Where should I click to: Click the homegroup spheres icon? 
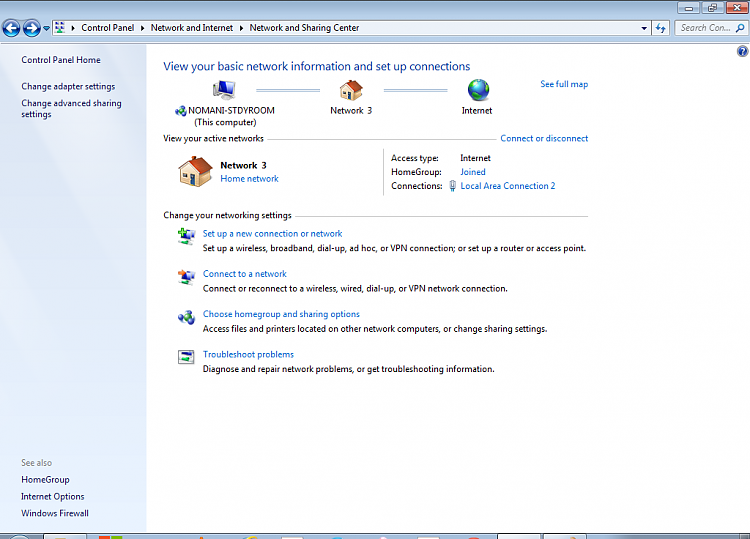point(186,317)
